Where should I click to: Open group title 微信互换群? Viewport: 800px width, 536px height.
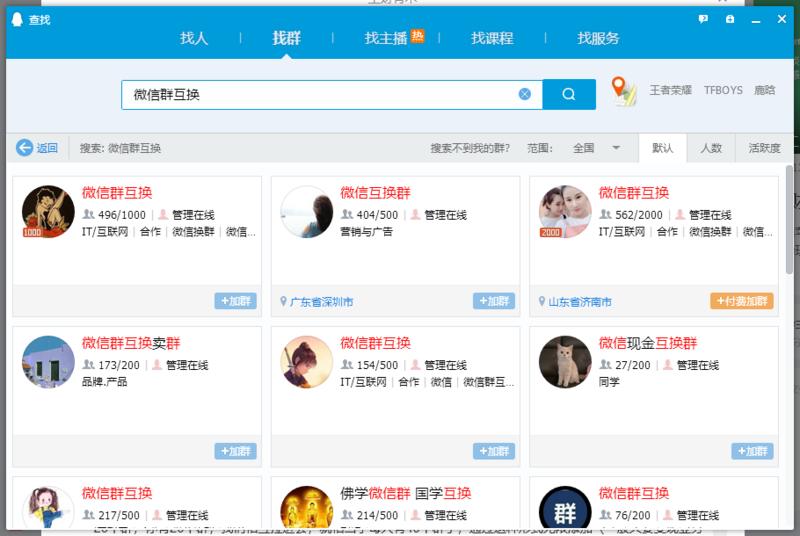pyautogui.click(x=376, y=193)
